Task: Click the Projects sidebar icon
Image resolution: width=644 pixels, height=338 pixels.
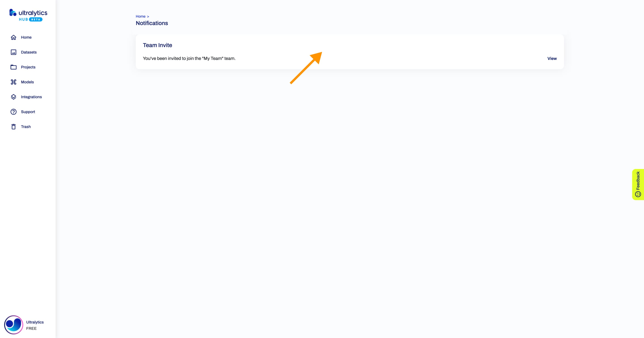Action: click(14, 67)
